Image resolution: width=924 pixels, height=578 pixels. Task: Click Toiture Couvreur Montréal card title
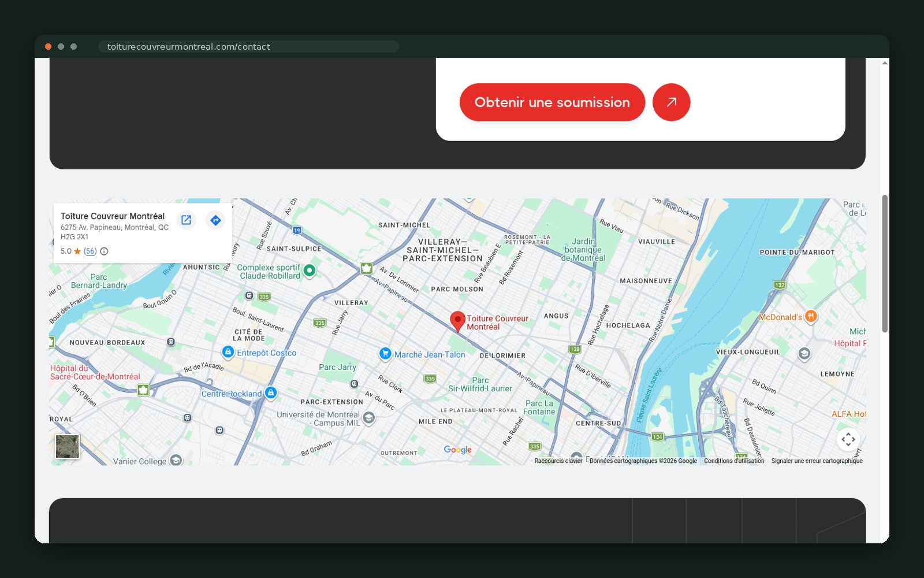coord(113,216)
